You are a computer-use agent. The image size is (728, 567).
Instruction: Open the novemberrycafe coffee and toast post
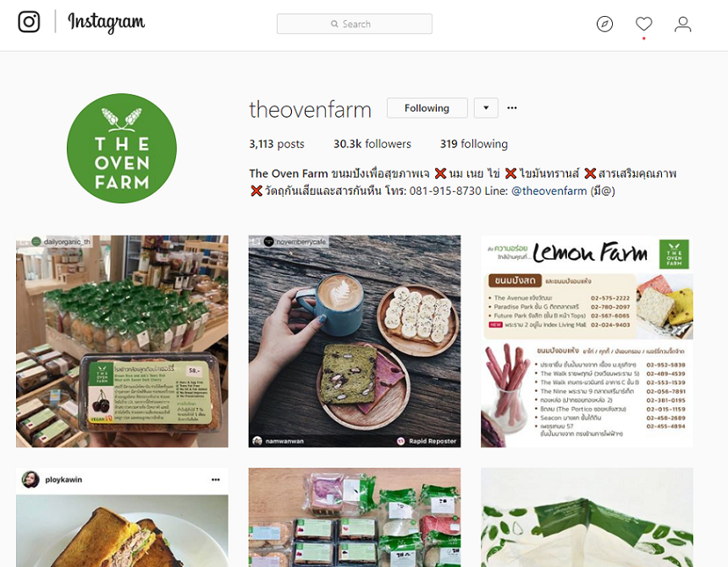(355, 342)
